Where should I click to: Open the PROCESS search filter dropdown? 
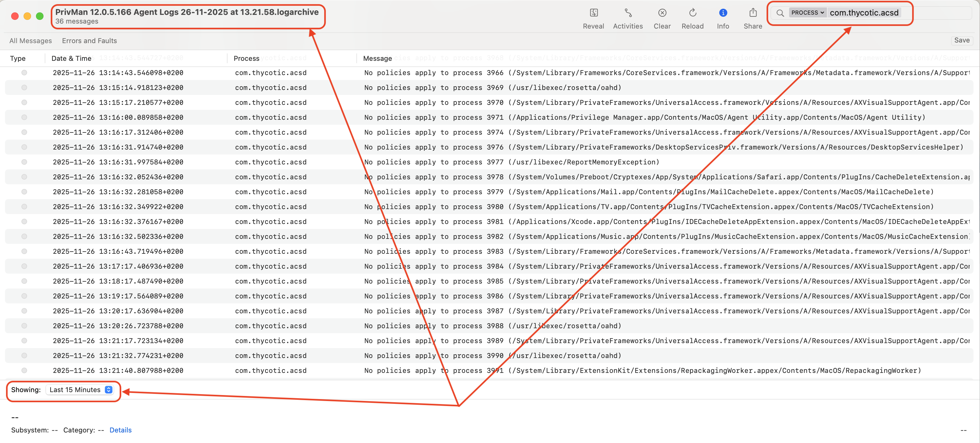tap(807, 13)
